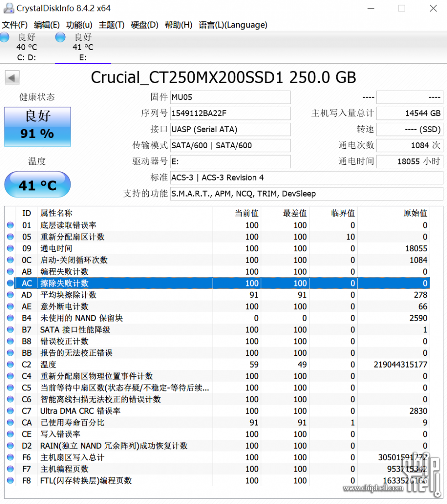This screenshot has height=504, width=447.
Task: Click raw value 219044315177 in temperature row
Action: 400,364
